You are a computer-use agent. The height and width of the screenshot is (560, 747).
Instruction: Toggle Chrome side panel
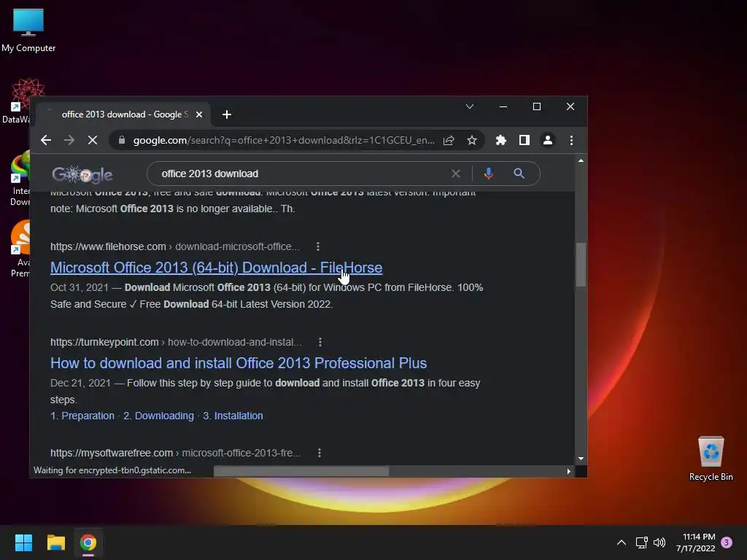tap(524, 140)
